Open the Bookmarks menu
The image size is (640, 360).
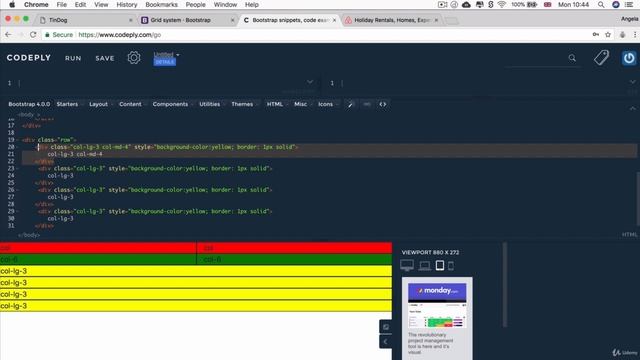[x=161, y=4]
